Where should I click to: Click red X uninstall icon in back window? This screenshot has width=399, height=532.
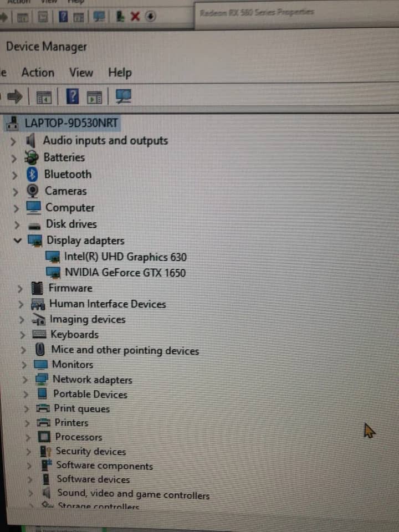[135, 16]
